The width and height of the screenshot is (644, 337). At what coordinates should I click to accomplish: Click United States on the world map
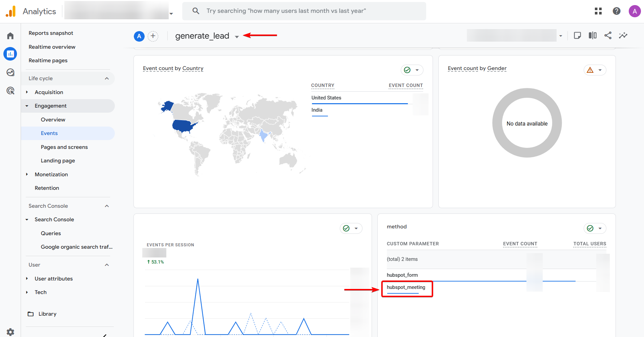pyautogui.click(x=183, y=126)
